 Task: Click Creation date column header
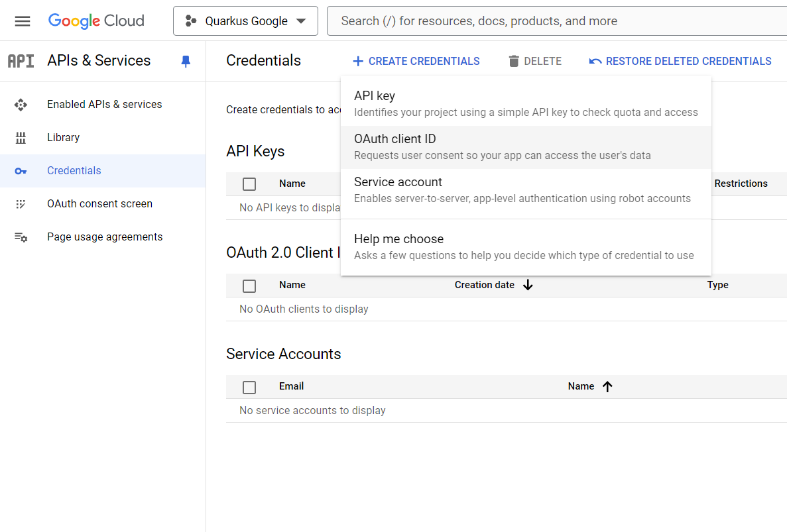(x=485, y=285)
